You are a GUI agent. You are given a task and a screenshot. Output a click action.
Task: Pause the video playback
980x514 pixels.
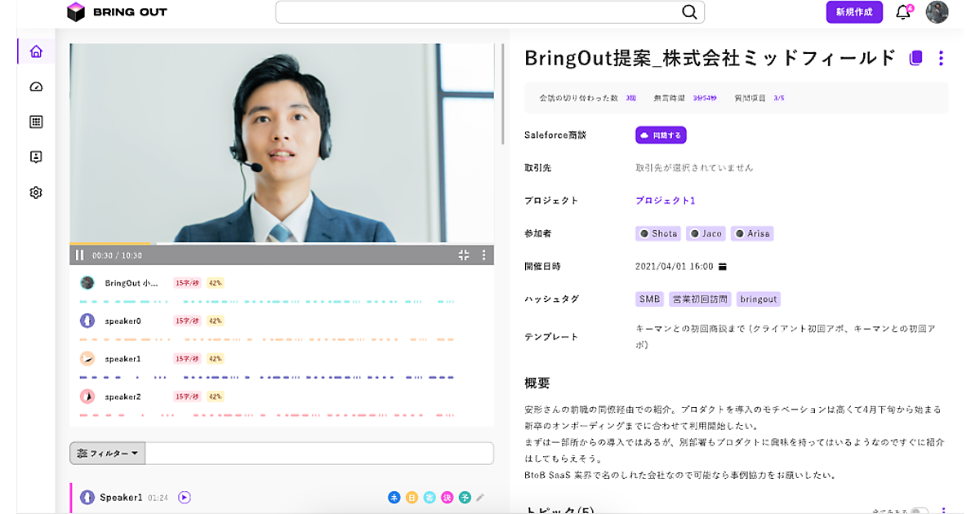tap(80, 255)
